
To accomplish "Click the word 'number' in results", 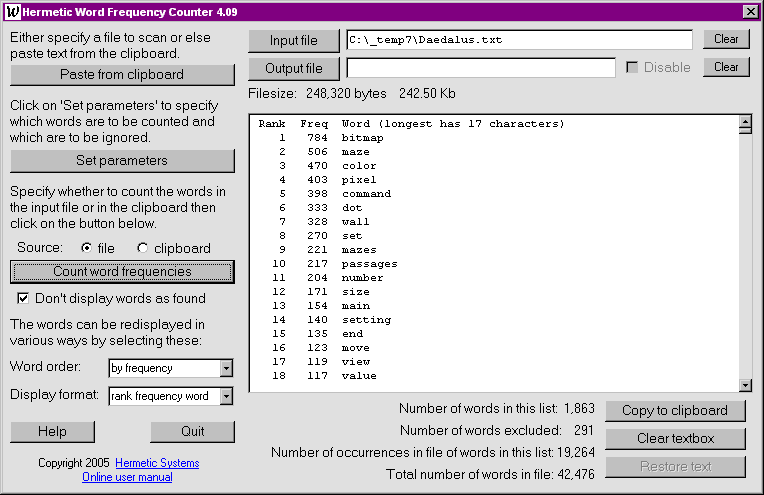I will pyautogui.click(x=363, y=278).
